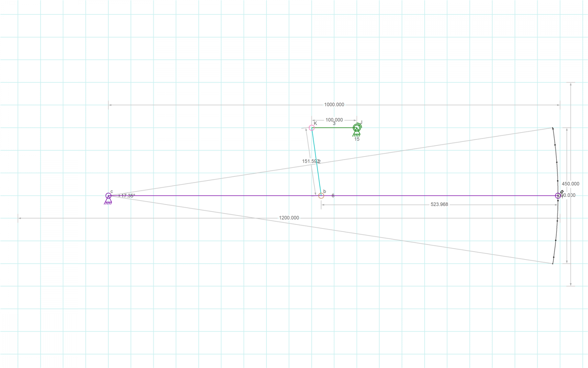Select the purple joint at the link's right end
This screenshot has width=588, height=368.
558,196
